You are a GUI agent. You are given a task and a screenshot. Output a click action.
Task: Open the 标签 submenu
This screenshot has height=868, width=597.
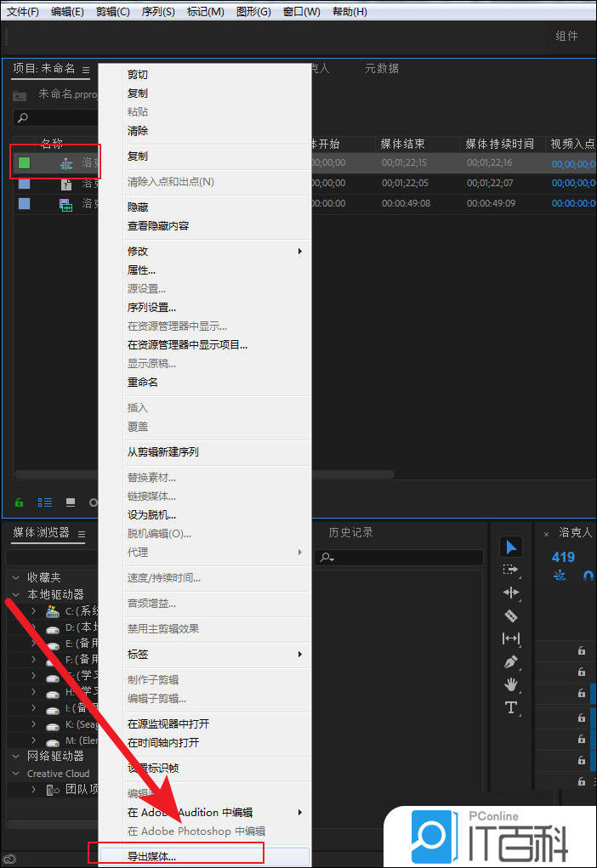coord(215,655)
